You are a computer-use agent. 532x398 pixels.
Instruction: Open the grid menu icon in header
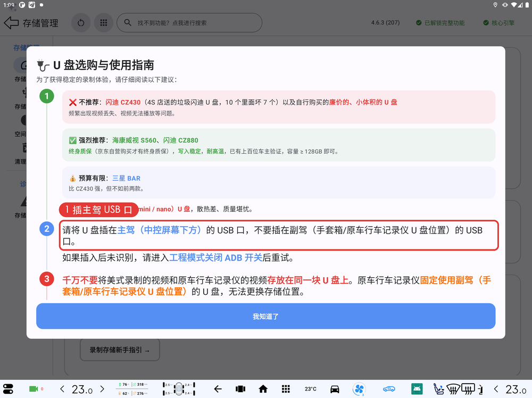tap(104, 23)
